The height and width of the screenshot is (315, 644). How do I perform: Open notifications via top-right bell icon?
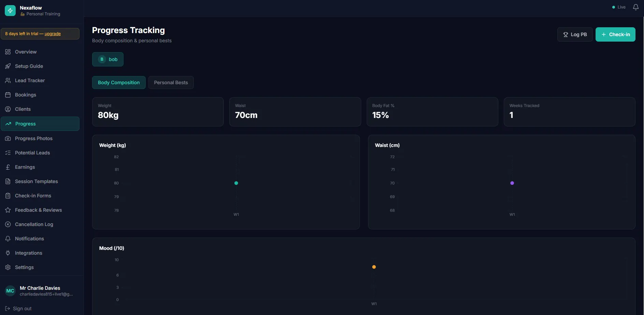pos(636,7)
